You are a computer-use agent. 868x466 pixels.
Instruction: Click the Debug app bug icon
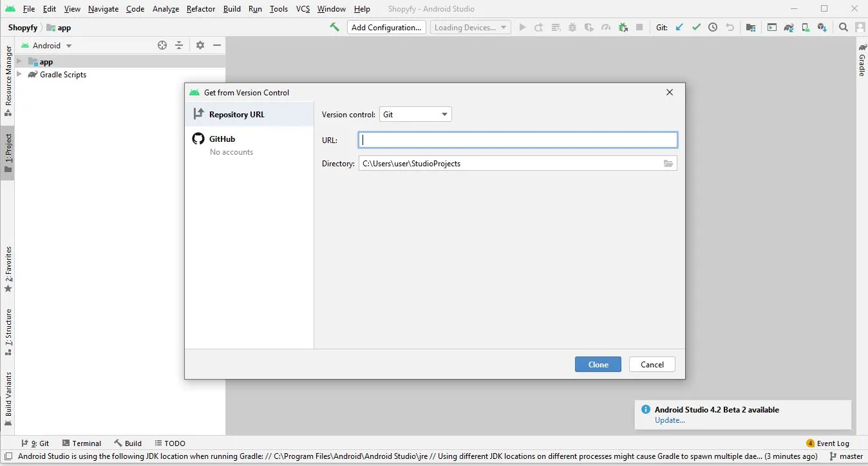(572, 27)
